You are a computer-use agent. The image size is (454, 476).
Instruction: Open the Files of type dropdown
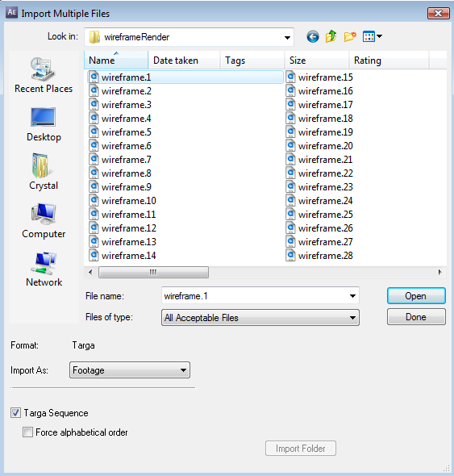[x=260, y=318]
